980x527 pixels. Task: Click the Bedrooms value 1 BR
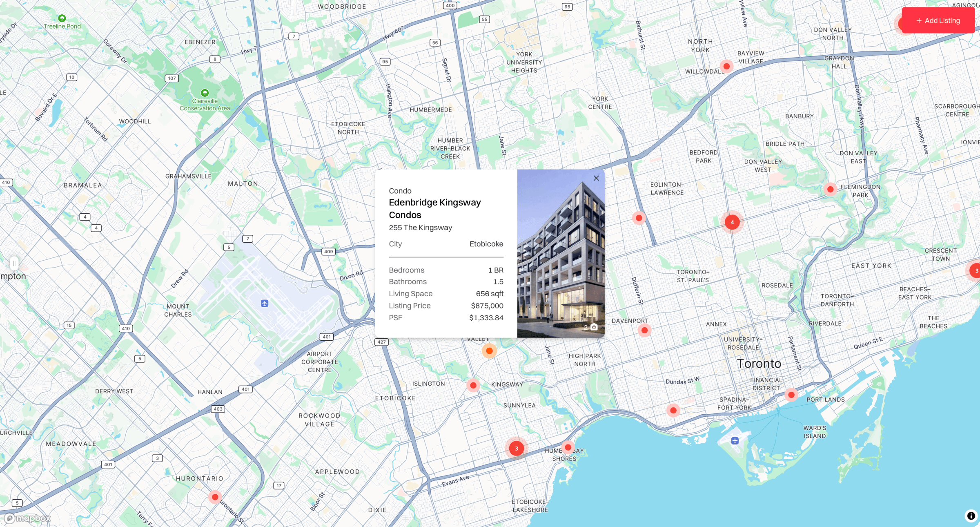(496, 270)
